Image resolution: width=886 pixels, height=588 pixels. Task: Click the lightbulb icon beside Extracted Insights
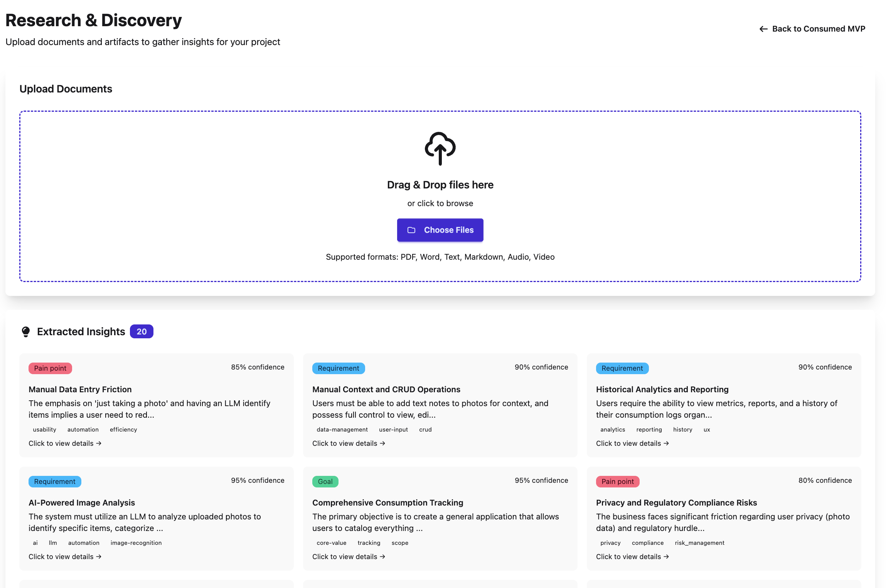(x=25, y=331)
